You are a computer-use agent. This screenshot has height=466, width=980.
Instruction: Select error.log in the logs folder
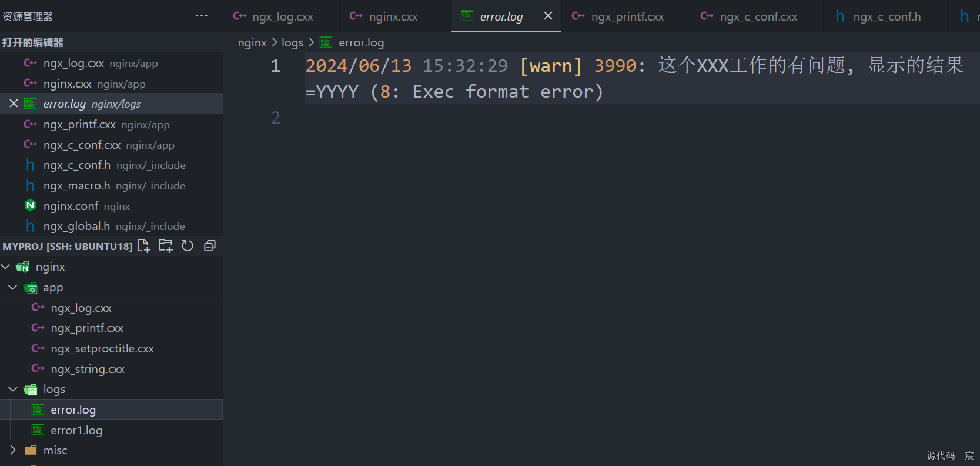[111, 410]
